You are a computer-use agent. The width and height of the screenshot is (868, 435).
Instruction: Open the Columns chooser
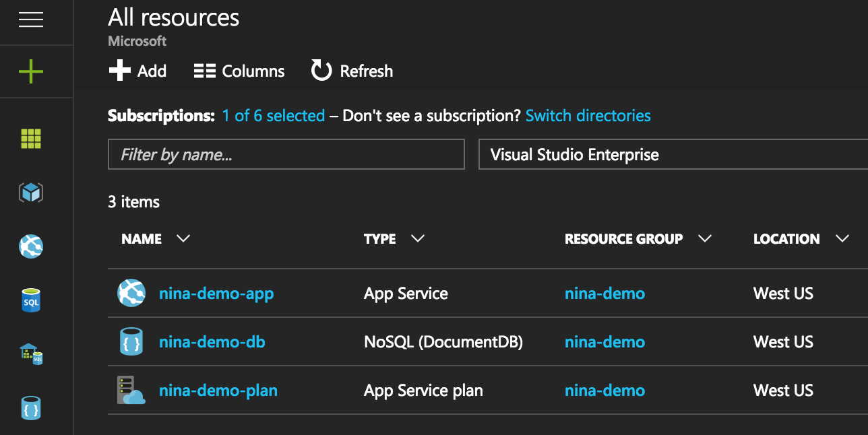(x=239, y=71)
